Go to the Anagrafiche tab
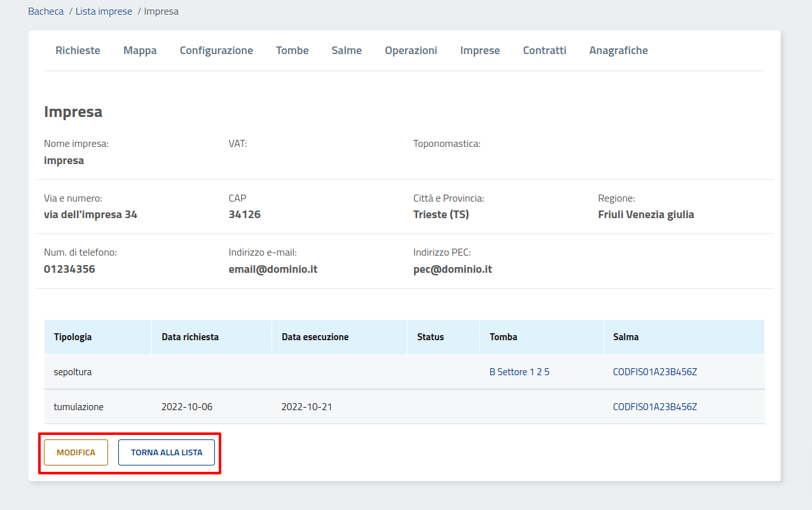 (x=618, y=50)
